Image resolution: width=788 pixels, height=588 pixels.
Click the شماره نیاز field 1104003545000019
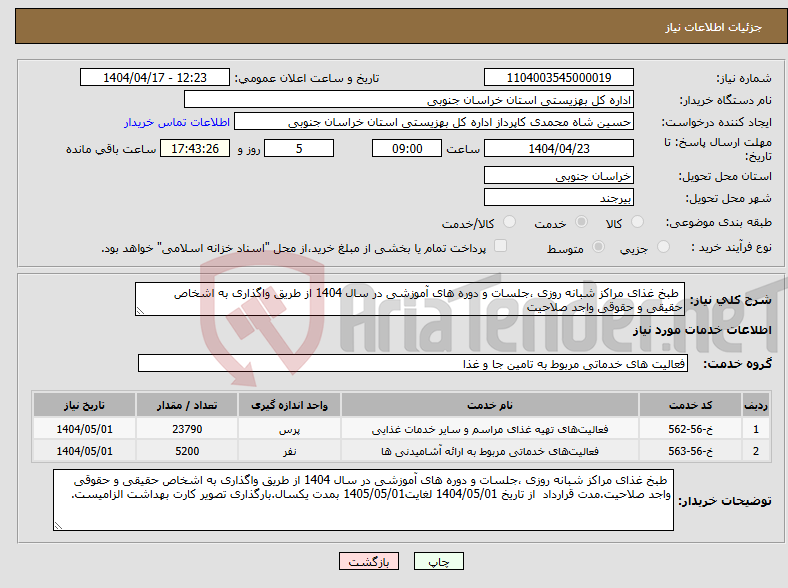(558, 77)
